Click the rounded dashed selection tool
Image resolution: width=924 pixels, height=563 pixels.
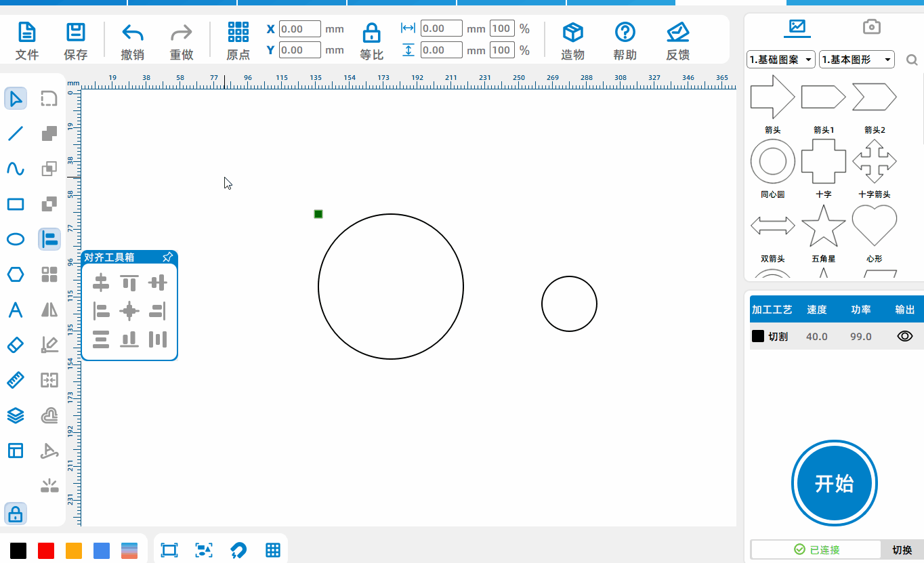[49, 99]
